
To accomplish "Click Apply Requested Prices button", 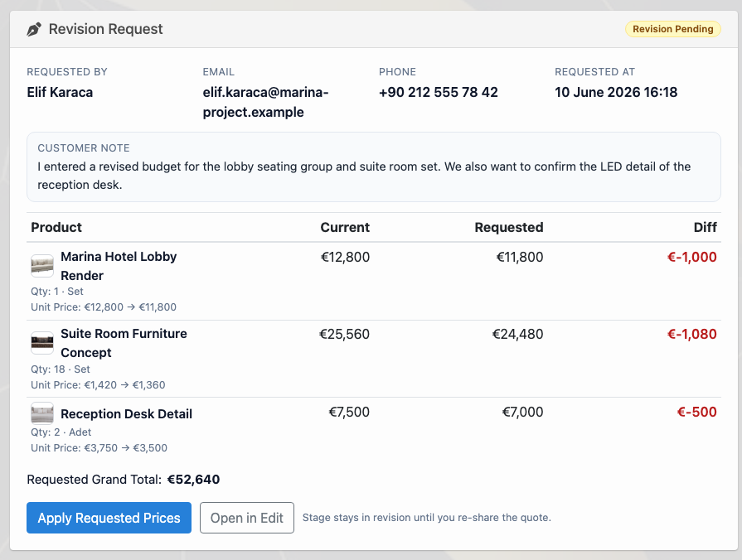I will (x=109, y=518).
